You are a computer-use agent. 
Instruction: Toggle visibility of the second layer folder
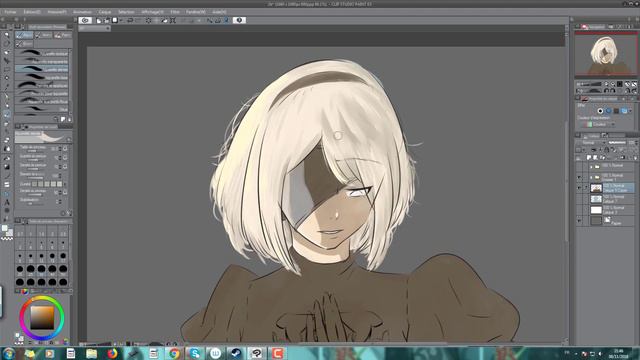[x=579, y=178]
